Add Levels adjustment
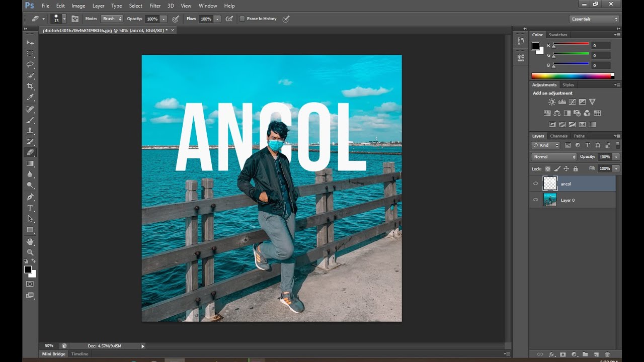The width and height of the screenshot is (644, 362). [562, 102]
